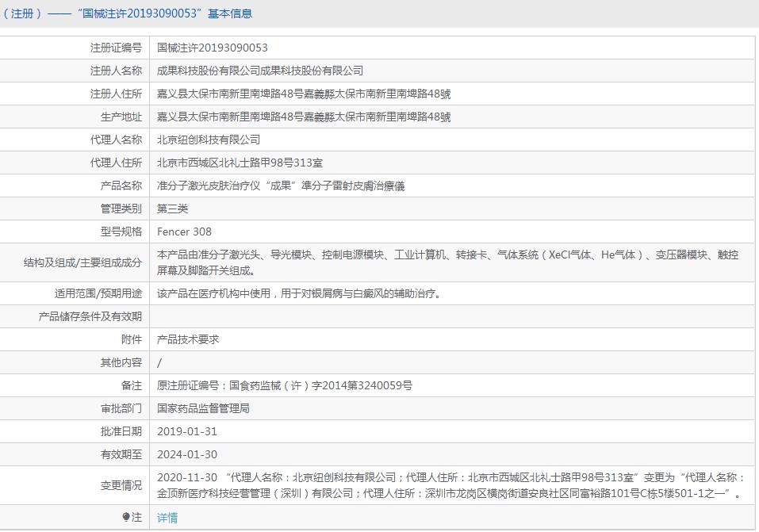Click the value 第三类
This screenshot has width=759, height=532.
click(x=172, y=209)
